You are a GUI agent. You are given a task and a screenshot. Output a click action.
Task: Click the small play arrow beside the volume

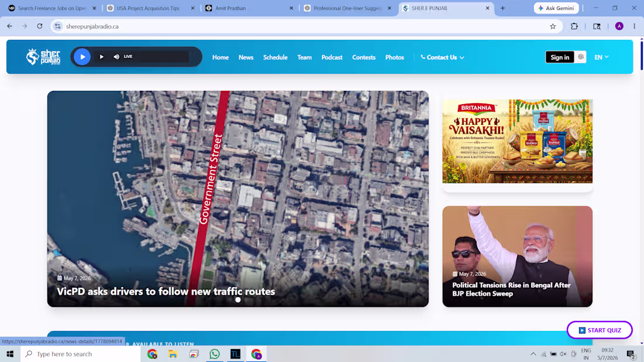pos(101,57)
